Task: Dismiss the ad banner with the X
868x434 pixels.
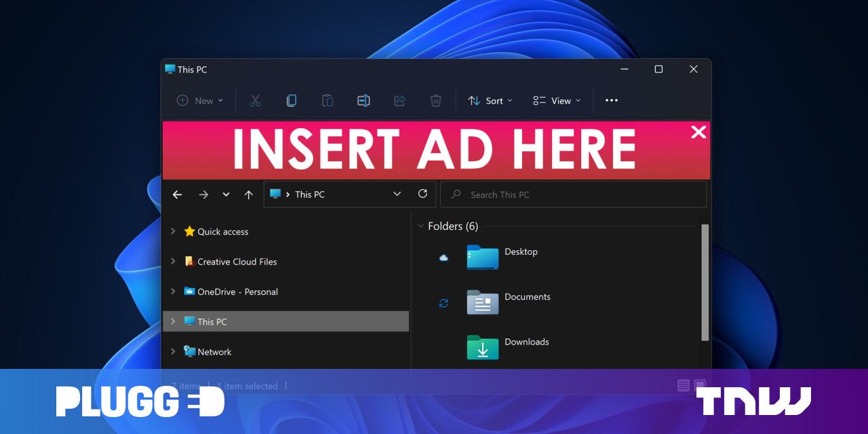Action: 698,132
